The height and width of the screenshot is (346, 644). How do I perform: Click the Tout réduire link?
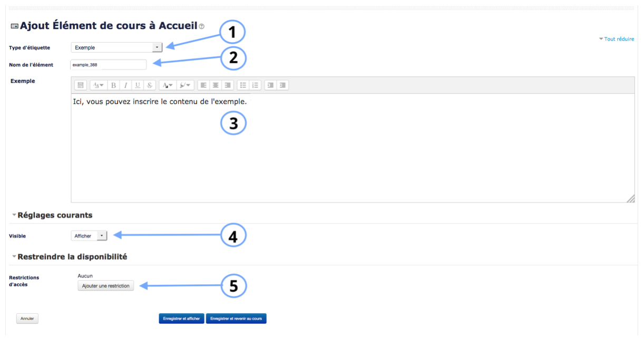coord(619,39)
